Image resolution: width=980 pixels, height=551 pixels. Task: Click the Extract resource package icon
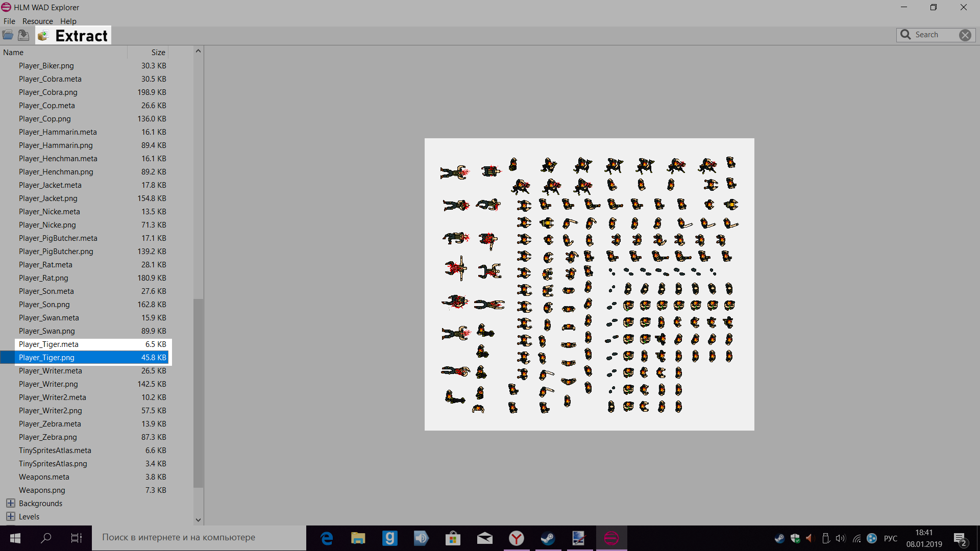click(x=43, y=36)
